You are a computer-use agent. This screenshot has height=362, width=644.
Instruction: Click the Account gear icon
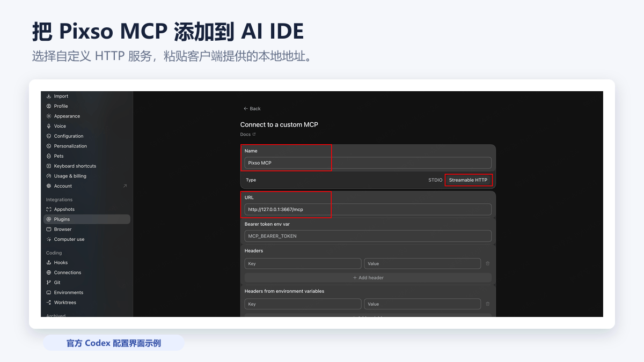coord(49,186)
